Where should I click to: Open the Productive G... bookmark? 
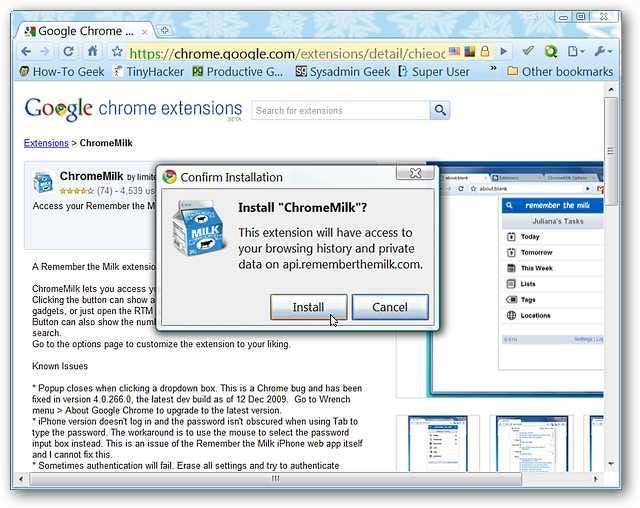click(238, 72)
